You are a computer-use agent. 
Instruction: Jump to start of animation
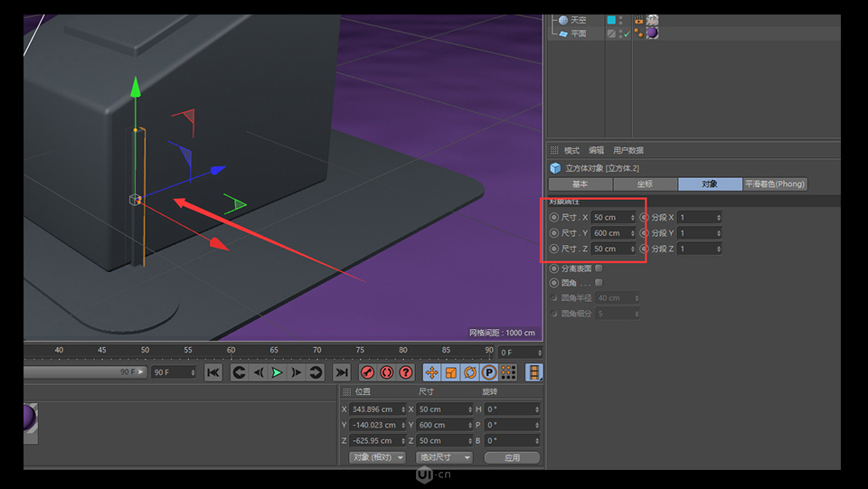[213, 372]
